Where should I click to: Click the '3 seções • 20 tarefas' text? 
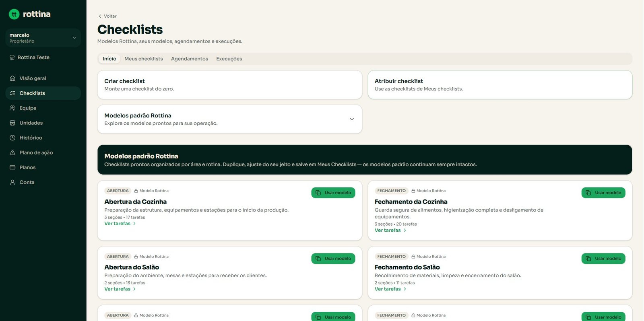pyautogui.click(x=396, y=224)
